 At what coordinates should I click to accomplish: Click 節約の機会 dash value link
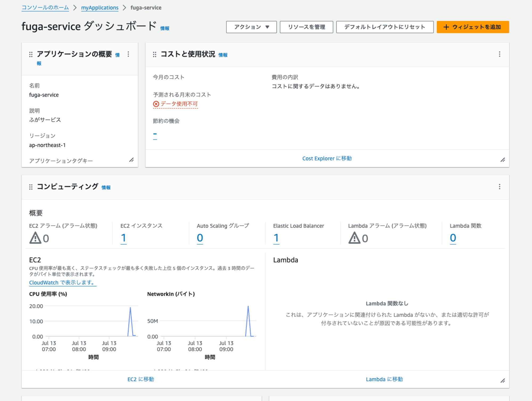click(x=155, y=134)
